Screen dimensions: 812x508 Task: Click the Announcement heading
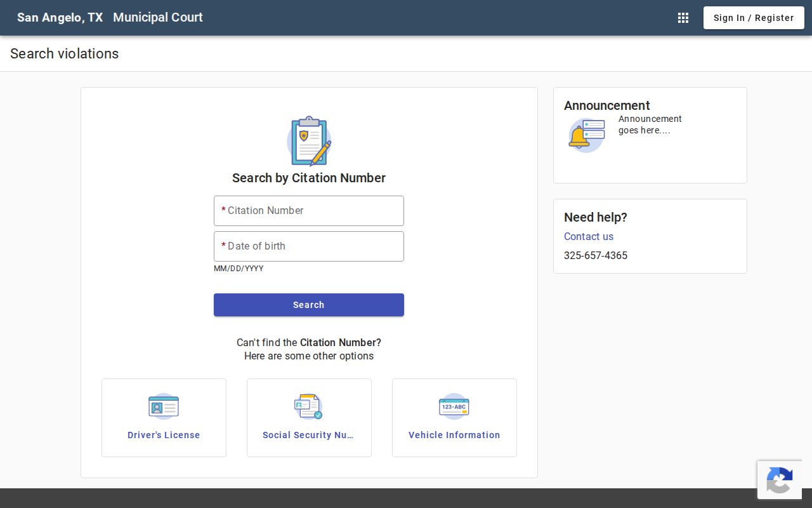tap(607, 105)
